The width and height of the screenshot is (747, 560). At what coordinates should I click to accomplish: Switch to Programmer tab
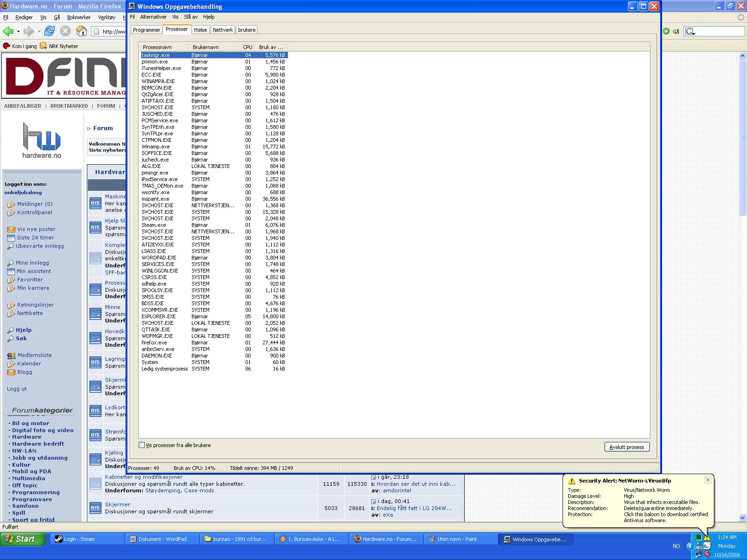147,30
